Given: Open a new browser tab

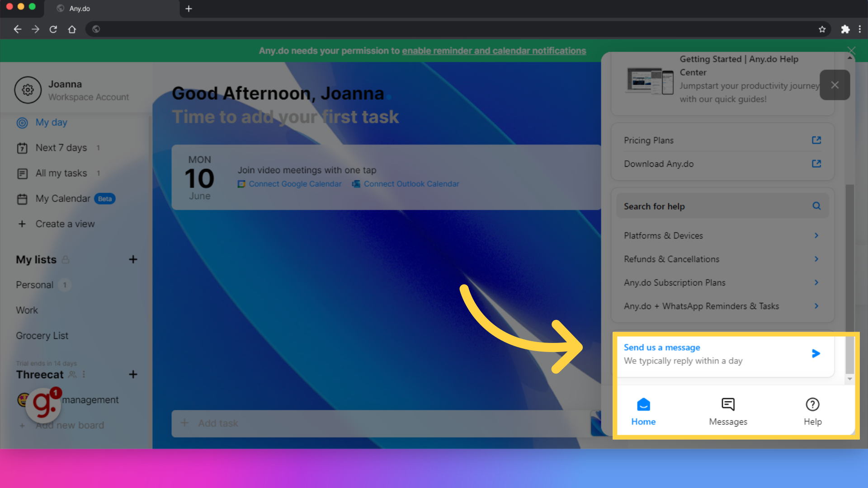Looking at the screenshot, I should [x=189, y=9].
